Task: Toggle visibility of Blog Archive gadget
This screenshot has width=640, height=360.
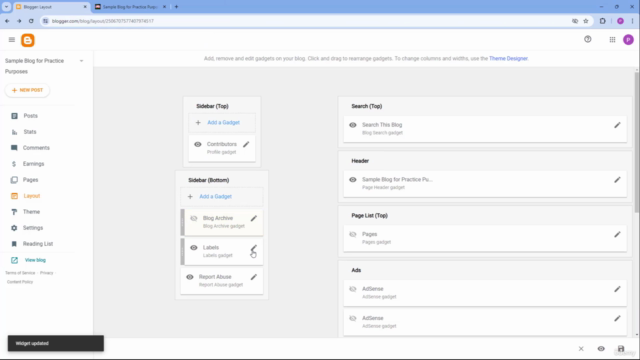Action: (x=193, y=218)
